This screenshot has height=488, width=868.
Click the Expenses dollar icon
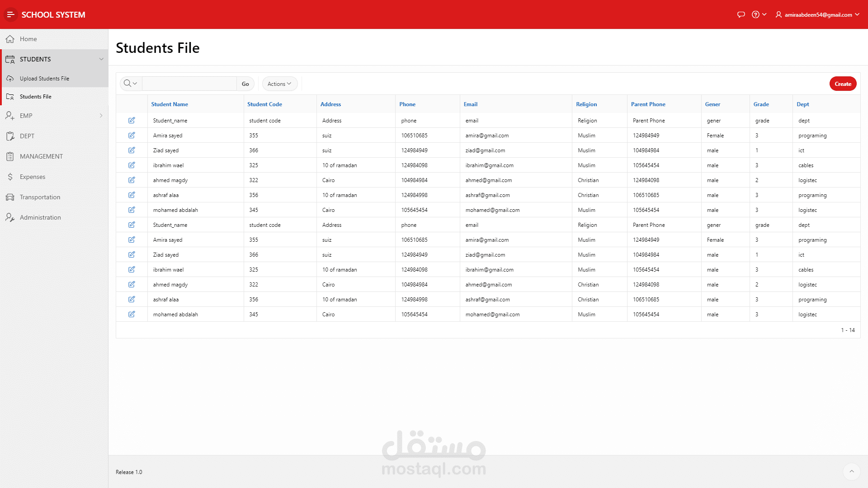click(x=10, y=177)
